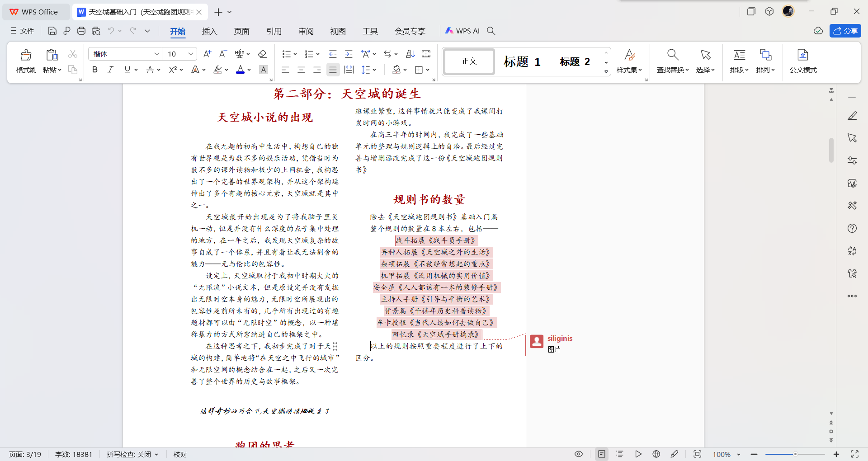This screenshot has width=868, height=461.
Task: Switch to the 引用 tab
Action: point(274,31)
